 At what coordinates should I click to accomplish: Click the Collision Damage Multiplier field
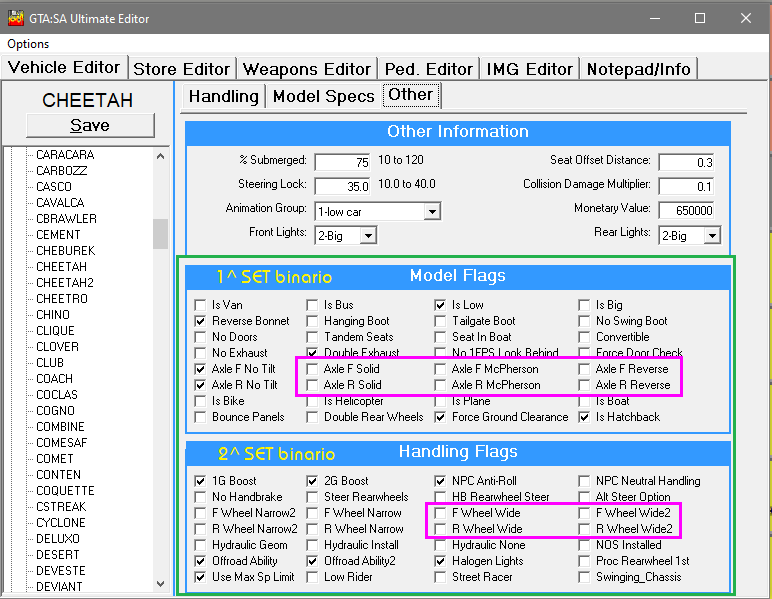[686, 187]
